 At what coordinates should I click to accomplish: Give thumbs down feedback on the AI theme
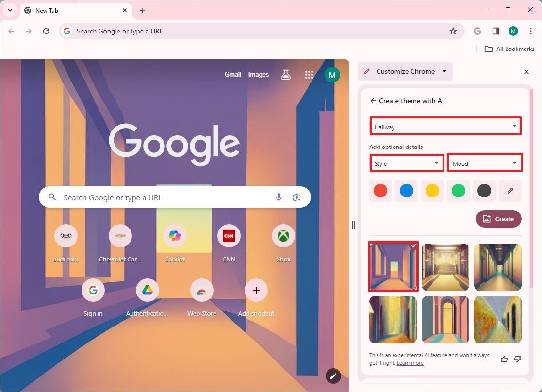[x=518, y=359]
